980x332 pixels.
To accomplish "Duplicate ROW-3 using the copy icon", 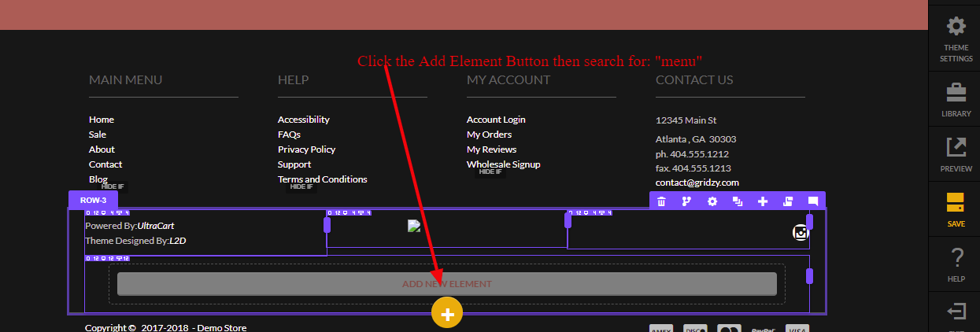I will [738, 201].
